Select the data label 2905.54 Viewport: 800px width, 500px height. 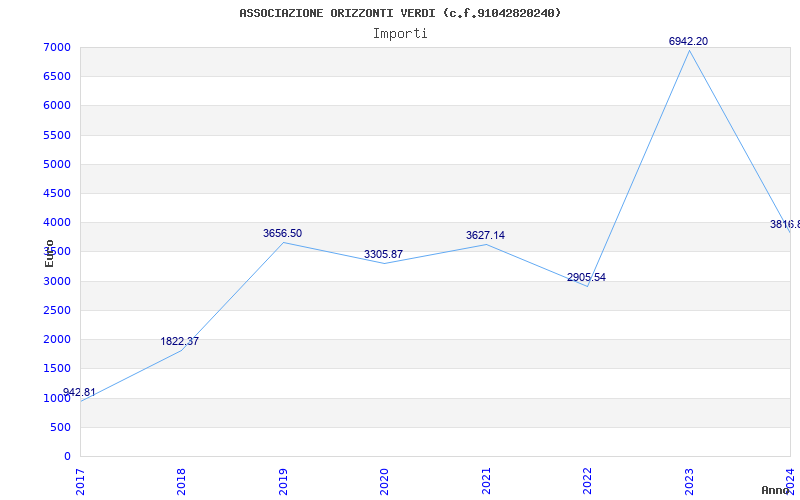[x=586, y=278]
